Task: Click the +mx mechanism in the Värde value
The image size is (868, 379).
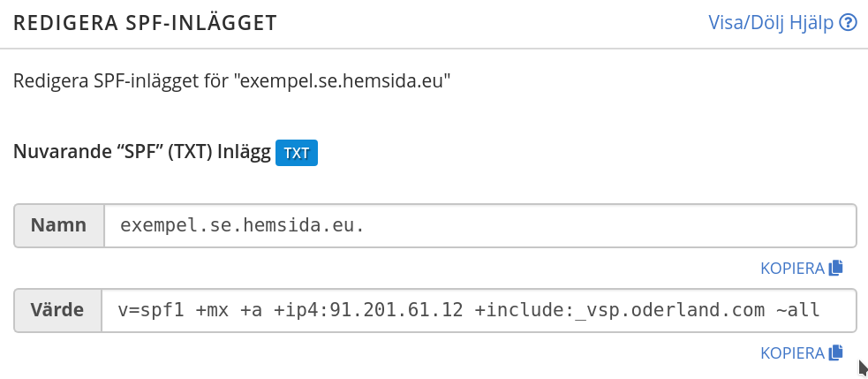Action: (x=213, y=311)
